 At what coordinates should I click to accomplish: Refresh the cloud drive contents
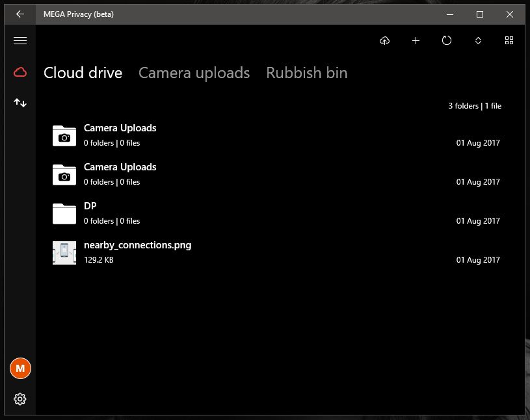pos(447,41)
